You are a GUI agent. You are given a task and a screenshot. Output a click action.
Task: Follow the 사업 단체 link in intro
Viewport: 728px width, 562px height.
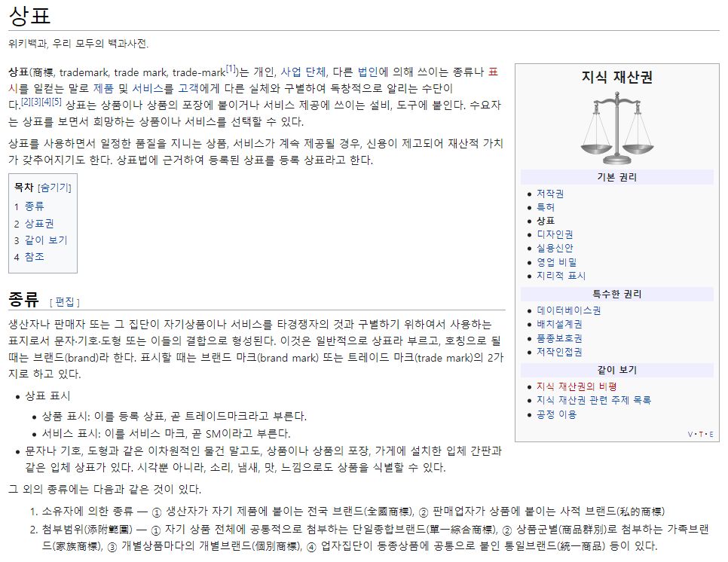(x=303, y=72)
